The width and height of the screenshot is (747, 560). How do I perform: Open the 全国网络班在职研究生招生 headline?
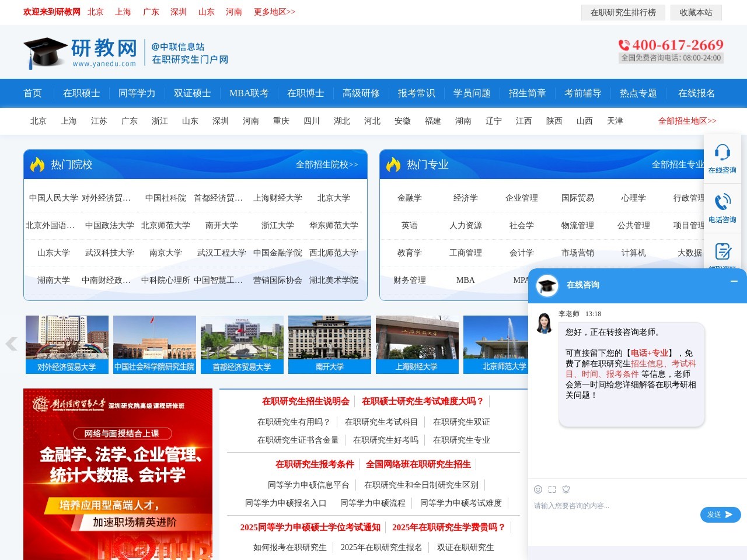[418, 464]
